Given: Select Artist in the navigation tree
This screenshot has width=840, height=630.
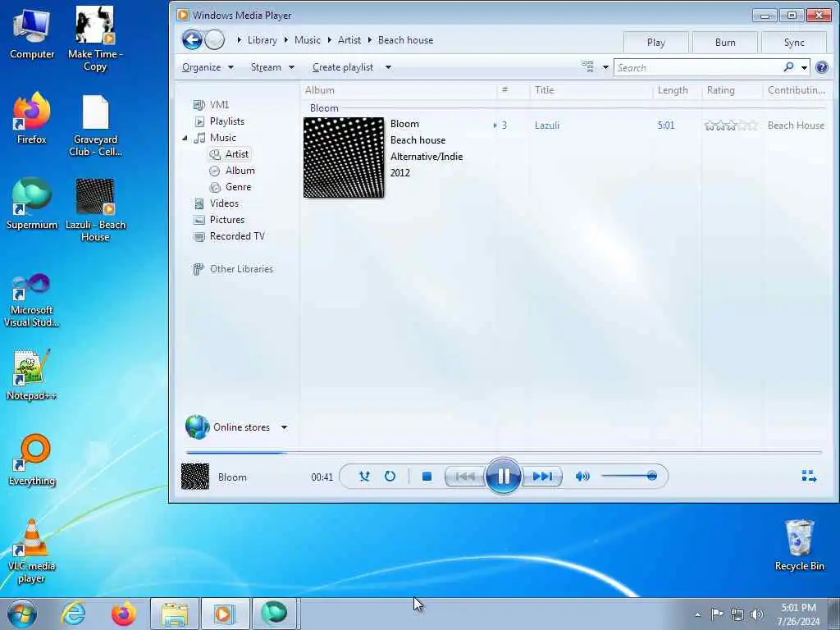Looking at the screenshot, I should pos(230,154).
